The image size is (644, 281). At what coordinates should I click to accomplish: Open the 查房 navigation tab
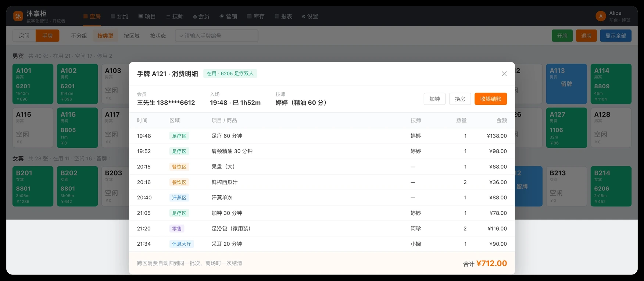[x=92, y=17]
